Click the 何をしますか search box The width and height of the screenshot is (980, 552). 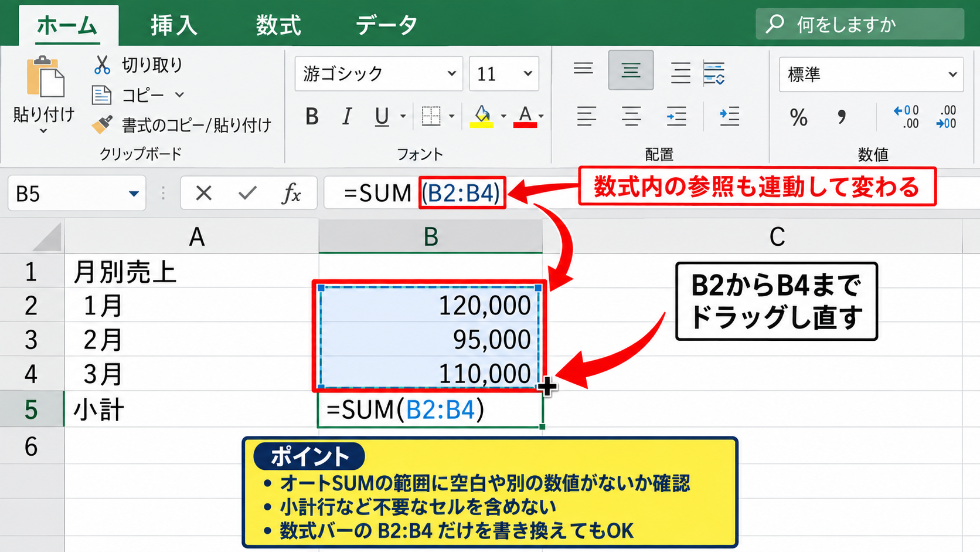point(860,24)
